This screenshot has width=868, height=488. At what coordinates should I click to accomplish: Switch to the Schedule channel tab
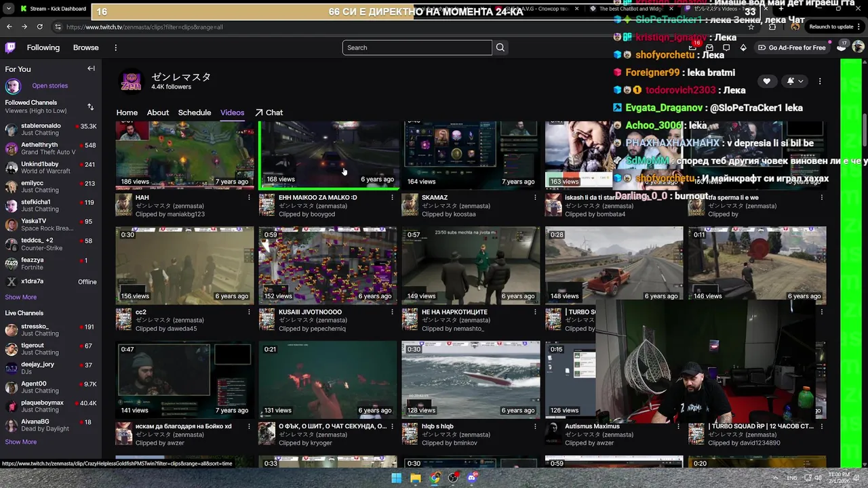tap(195, 113)
